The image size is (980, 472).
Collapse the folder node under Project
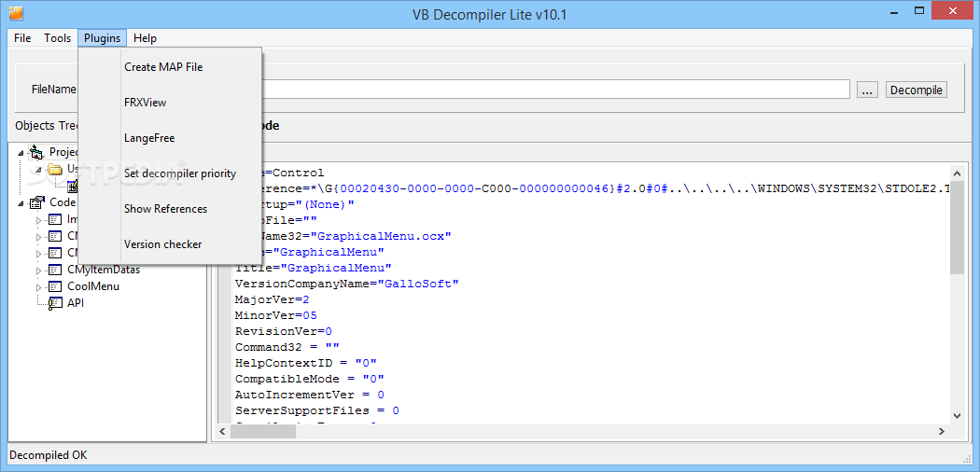tap(39, 169)
